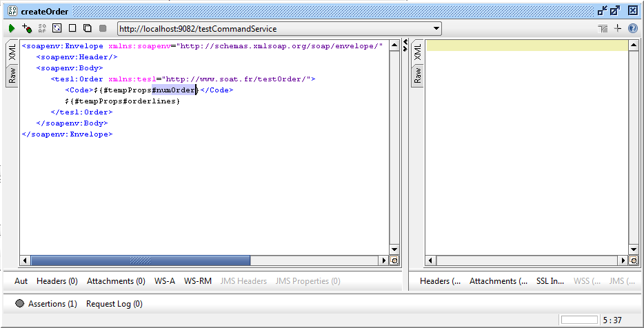644x328 pixels.
Task: Click the 5 : 37 cursor position indicator
Action: pos(612,320)
